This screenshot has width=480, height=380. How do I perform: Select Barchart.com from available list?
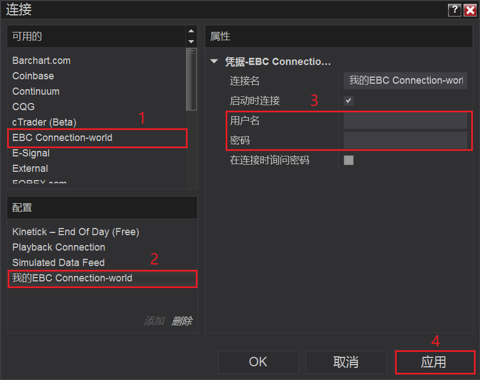41,61
